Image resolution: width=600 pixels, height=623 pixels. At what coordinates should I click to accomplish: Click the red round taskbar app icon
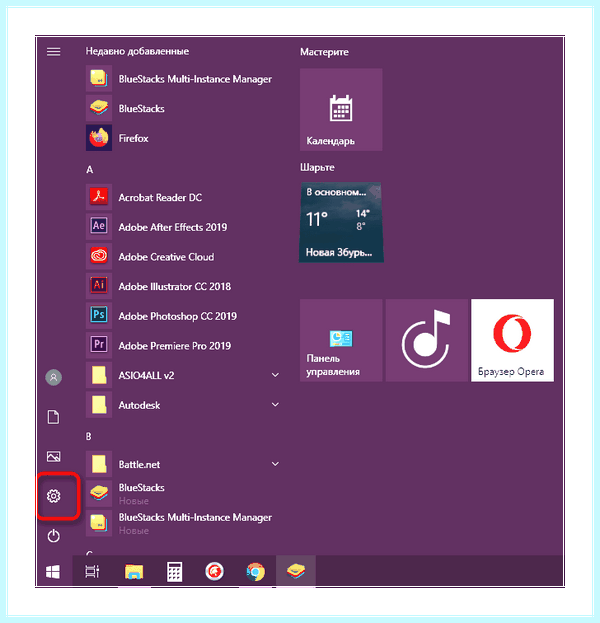(215, 572)
